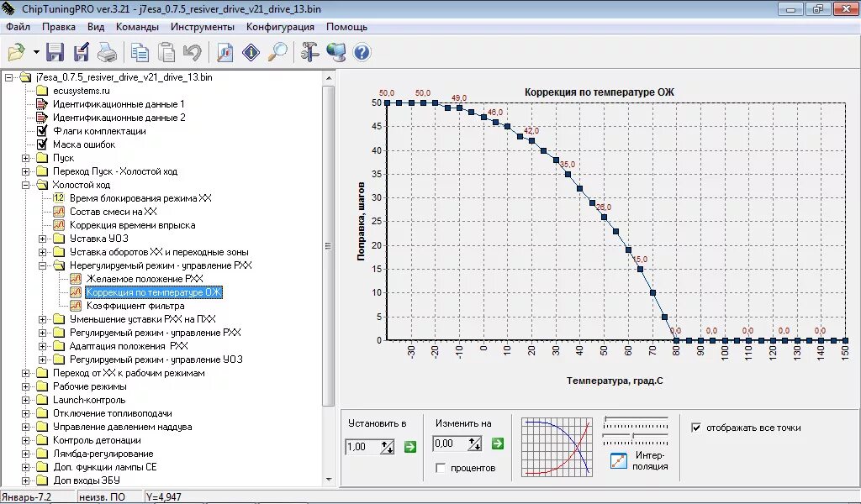Screen dimensions: 861x504
Task: Click the save-as floppy icon with pen
Action: 82,53
